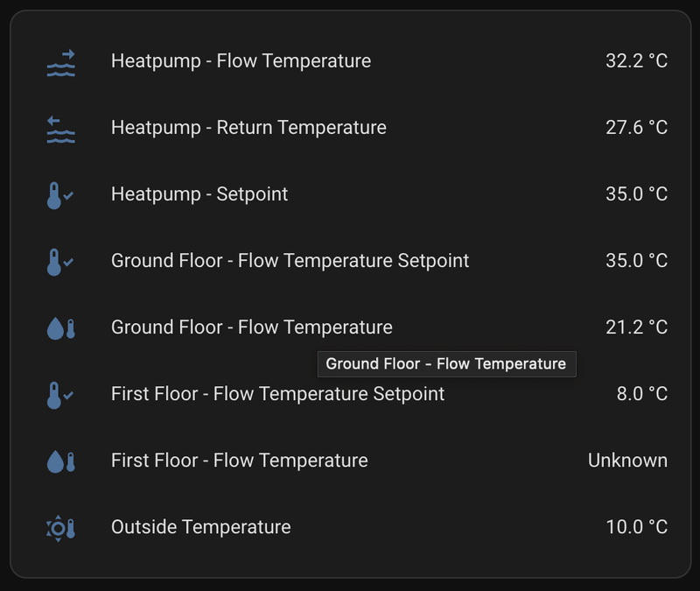Click the Ground Floor Flow Temperature Setpoint icon

point(60,262)
